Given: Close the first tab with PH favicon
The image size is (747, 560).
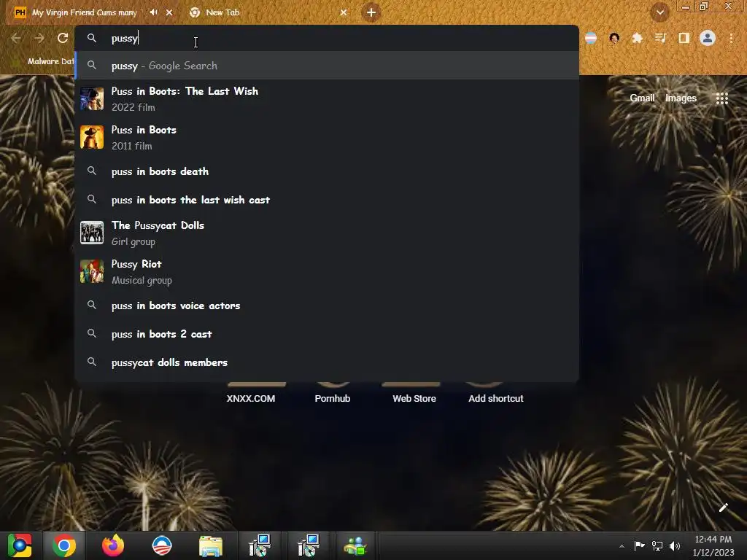Looking at the screenshot, I should [169, 12].
